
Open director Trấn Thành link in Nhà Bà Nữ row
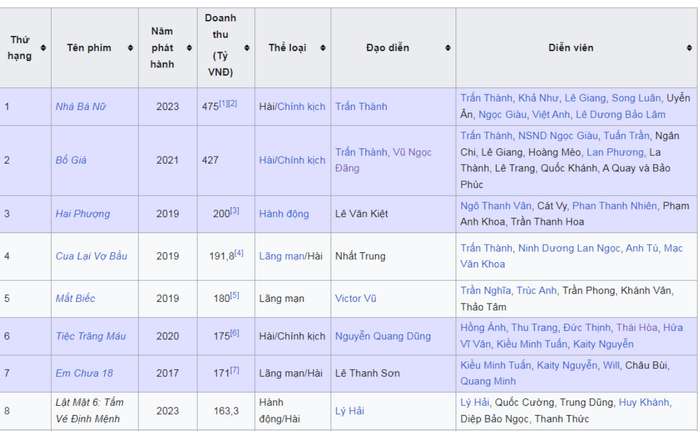click(x=361, y=107)
